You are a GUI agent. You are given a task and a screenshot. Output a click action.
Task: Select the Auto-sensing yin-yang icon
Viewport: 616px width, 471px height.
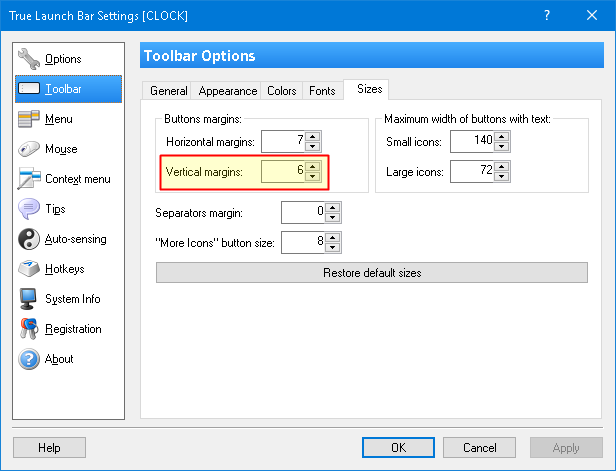[x=29, y=239]
